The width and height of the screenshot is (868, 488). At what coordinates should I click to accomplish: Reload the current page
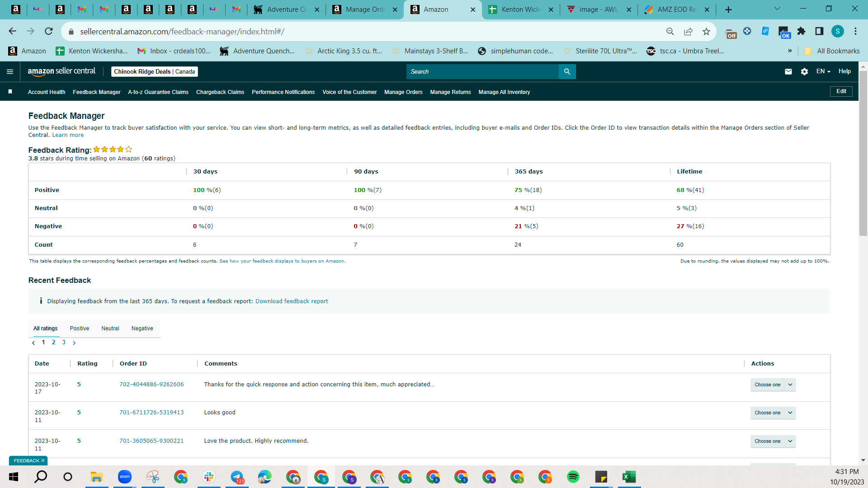point(49,31)
